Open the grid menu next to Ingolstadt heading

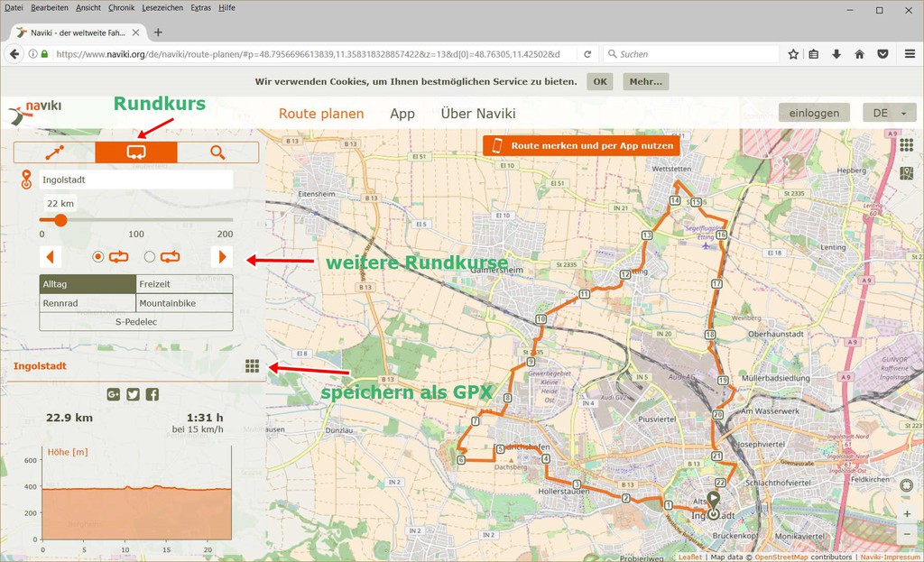tap(253, 366)
